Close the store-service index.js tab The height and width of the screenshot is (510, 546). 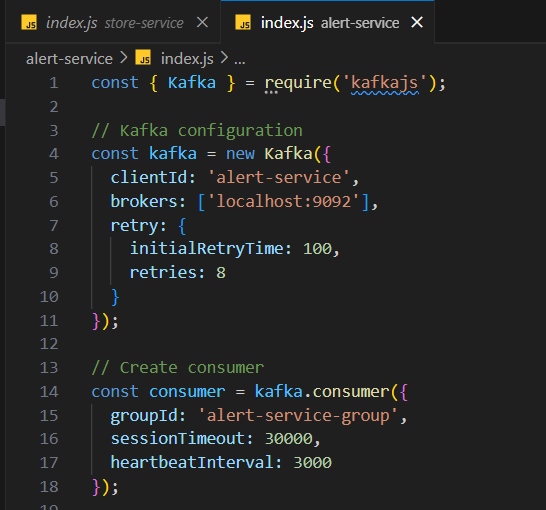click(202, 23)
